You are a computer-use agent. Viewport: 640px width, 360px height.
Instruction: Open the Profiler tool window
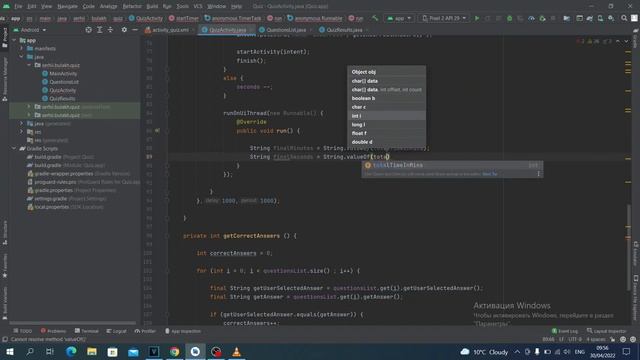coord(145,331)
